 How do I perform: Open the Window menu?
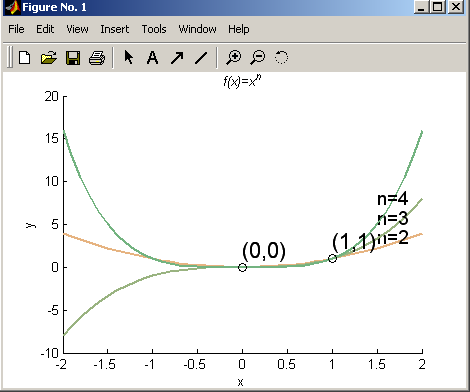(x=197, y=29)
